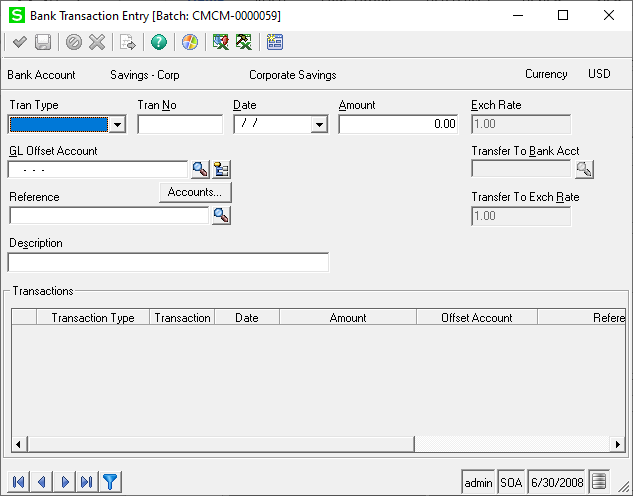Jump to the last record arrow
633x496 pixels.
pyautogui.click(x=87, y=482)
